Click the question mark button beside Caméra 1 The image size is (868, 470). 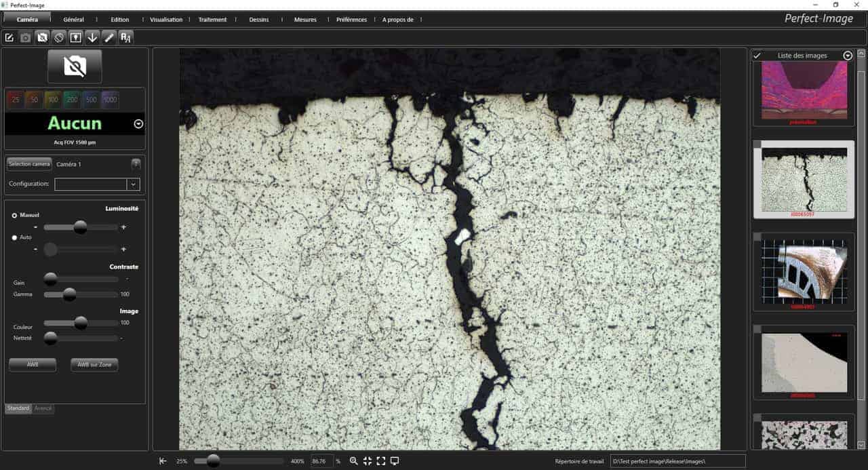pos(136,163)
